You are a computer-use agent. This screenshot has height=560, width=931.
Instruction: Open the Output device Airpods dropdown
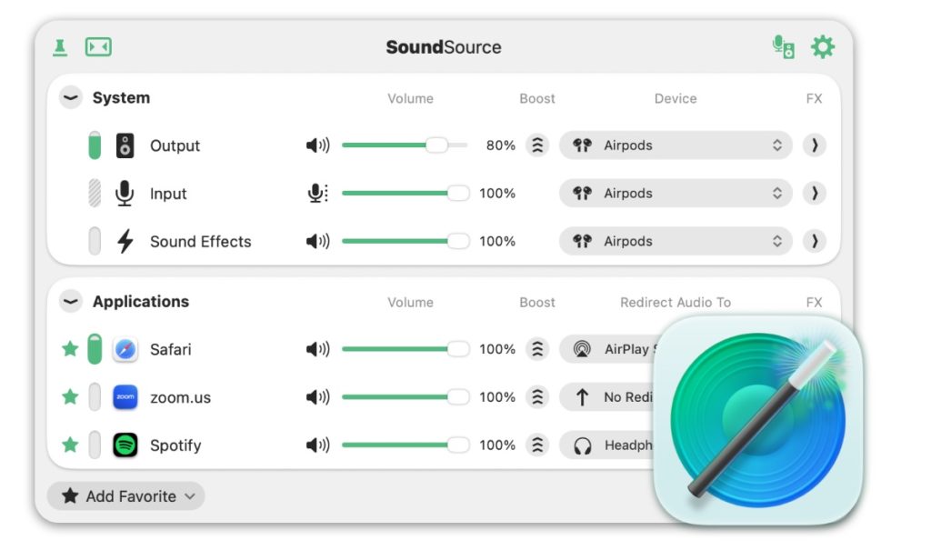675,145
